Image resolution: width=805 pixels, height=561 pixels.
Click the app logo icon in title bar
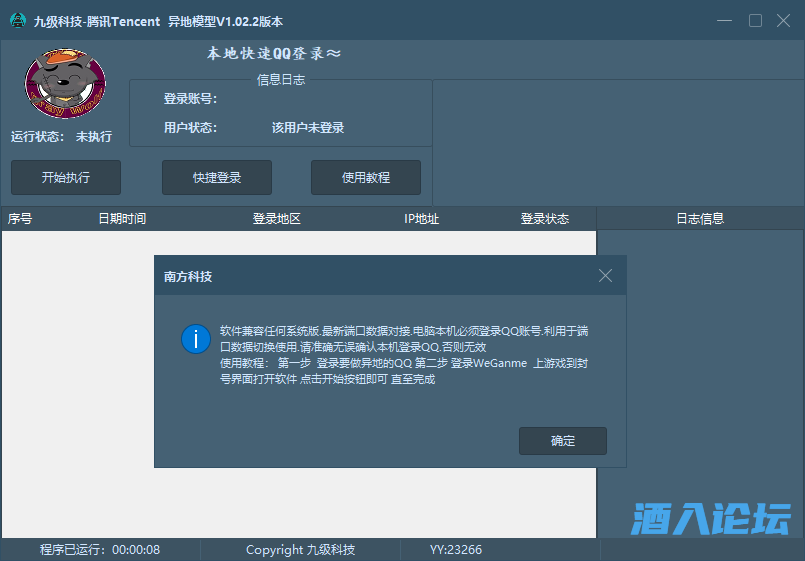17,21
